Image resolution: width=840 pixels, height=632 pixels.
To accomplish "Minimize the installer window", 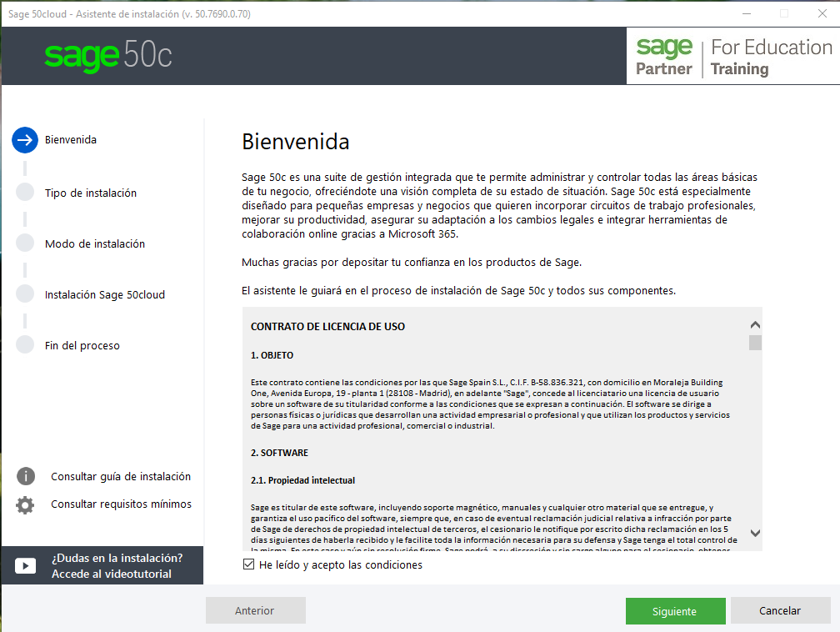I will [x=747, y=13].
